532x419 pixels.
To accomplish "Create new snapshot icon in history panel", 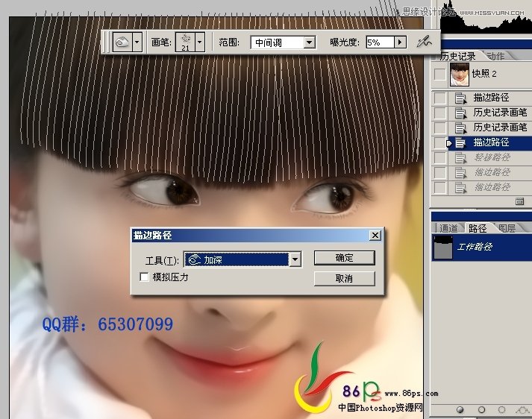I will pyautogui.click(x=519, y=202).
